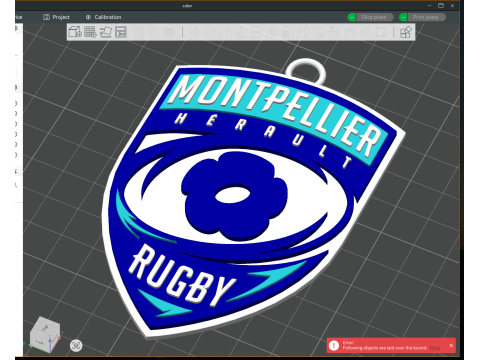Open the More link in error notification
The height and width of the screenshot is (360, 480).
434,348
